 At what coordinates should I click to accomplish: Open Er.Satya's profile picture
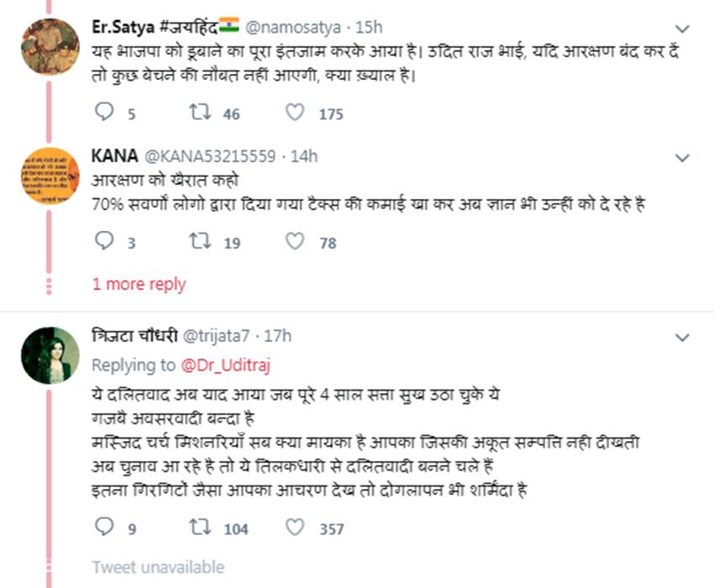pos(50,46)
